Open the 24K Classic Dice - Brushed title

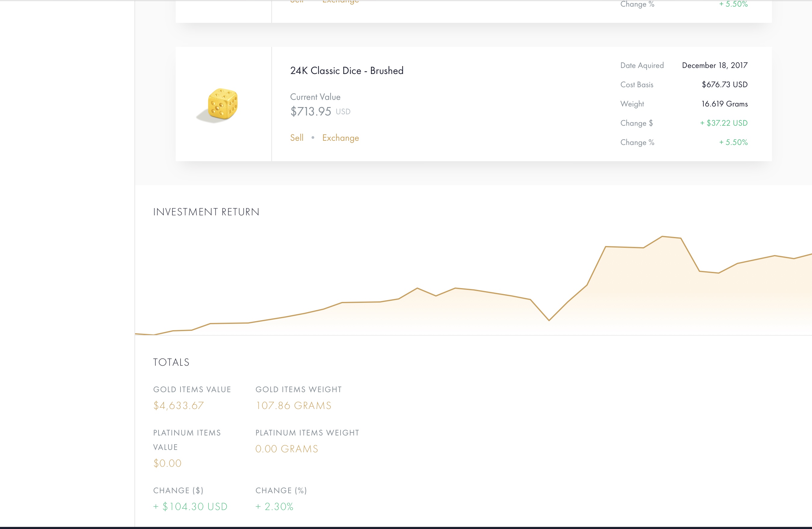(347, 71)
